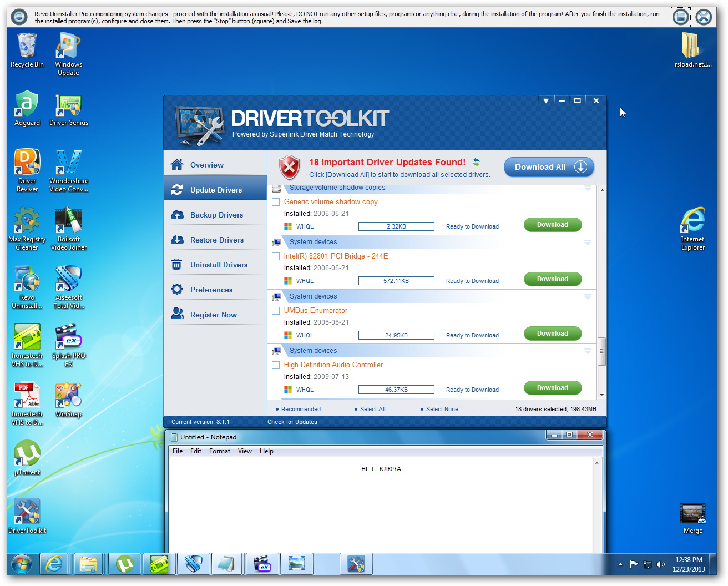This screenshot has height=586, width=728.
Task: Open the View menu in Notepad
Action: point(245,451)
